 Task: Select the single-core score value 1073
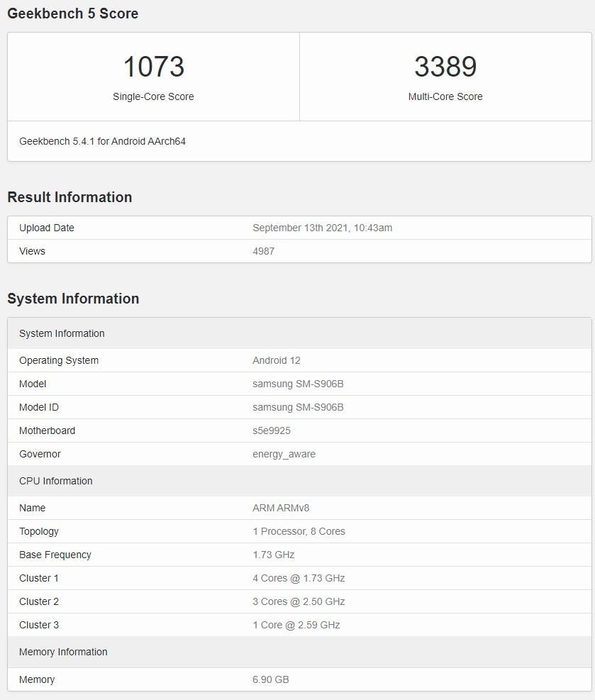coord(154,67)
